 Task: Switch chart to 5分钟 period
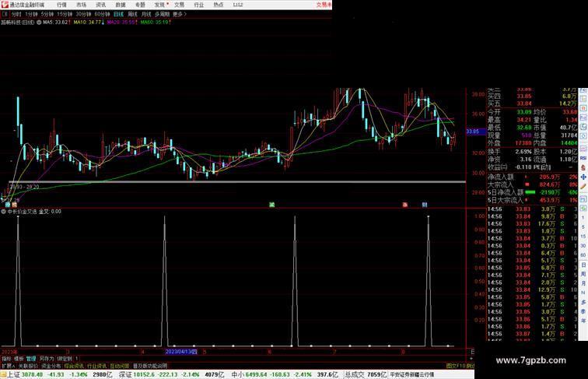pos(47,14)
